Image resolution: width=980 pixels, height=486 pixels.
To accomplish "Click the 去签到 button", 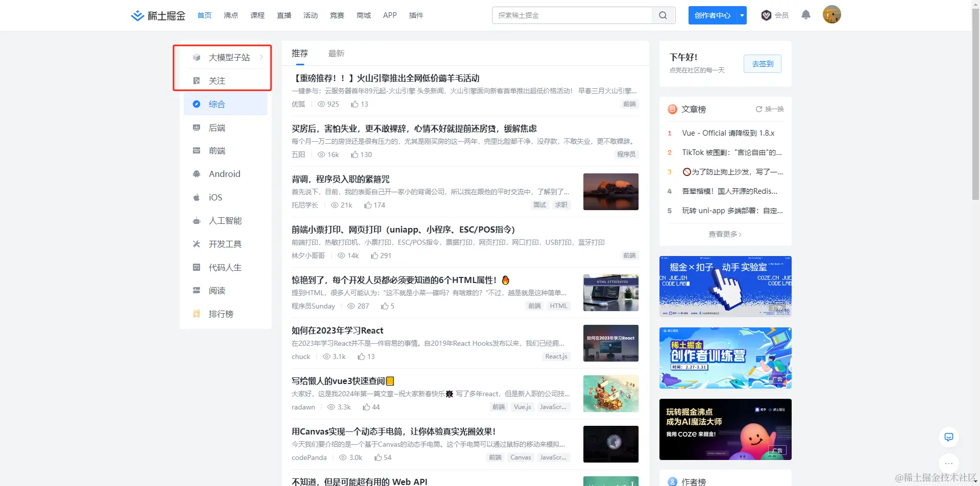I will [x=763, y=64].
